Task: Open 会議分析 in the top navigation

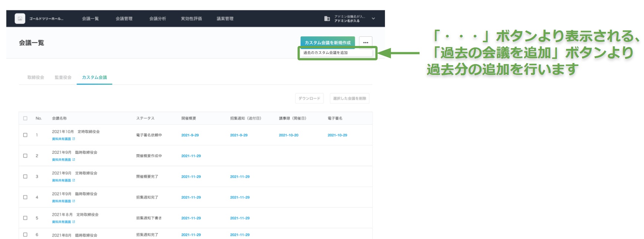Action: coord(157,19)
